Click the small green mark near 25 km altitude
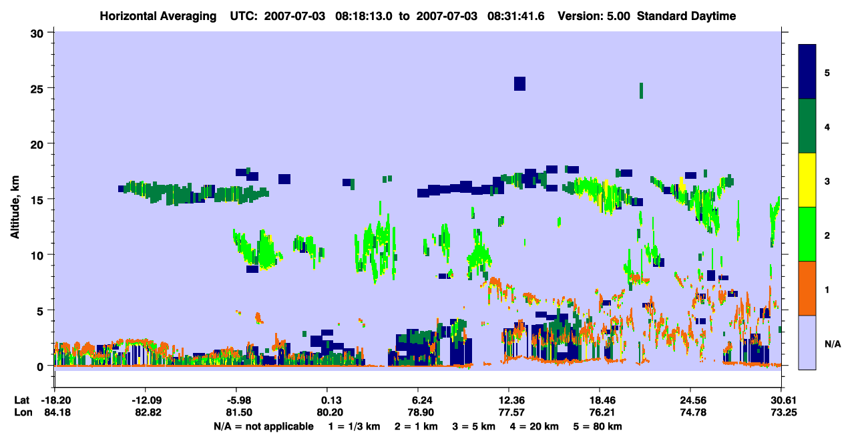Screen dimensions: 868x445 (x=641, y=91)
